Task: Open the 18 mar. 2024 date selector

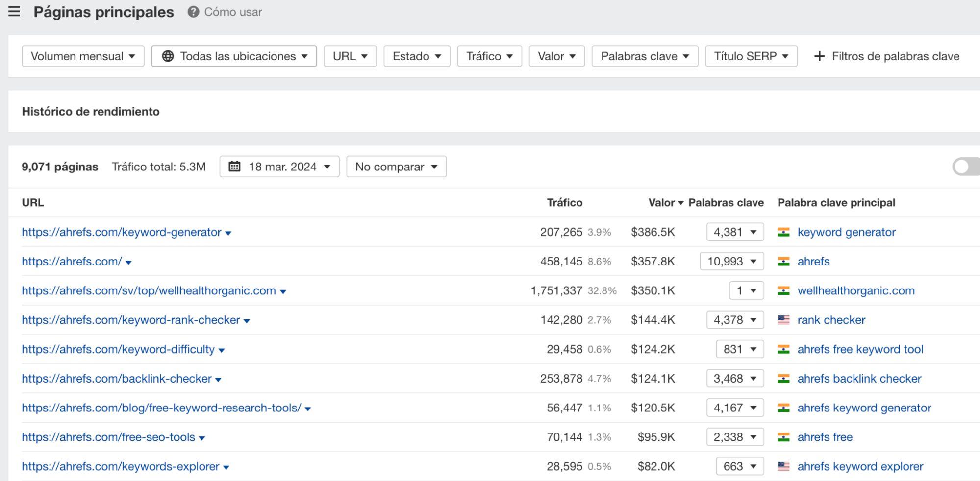Action: tap(278, 167)
